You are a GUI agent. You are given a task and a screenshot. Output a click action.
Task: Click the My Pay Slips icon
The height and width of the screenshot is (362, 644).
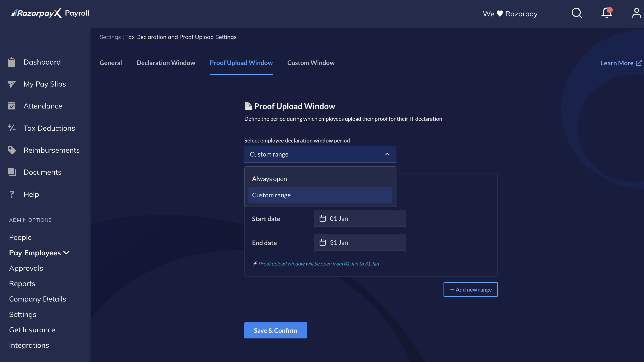[x=12, y=84]
